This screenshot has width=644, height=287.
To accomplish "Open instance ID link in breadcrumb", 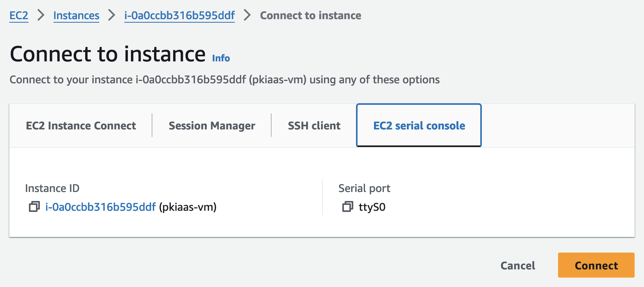I will 179,16.
